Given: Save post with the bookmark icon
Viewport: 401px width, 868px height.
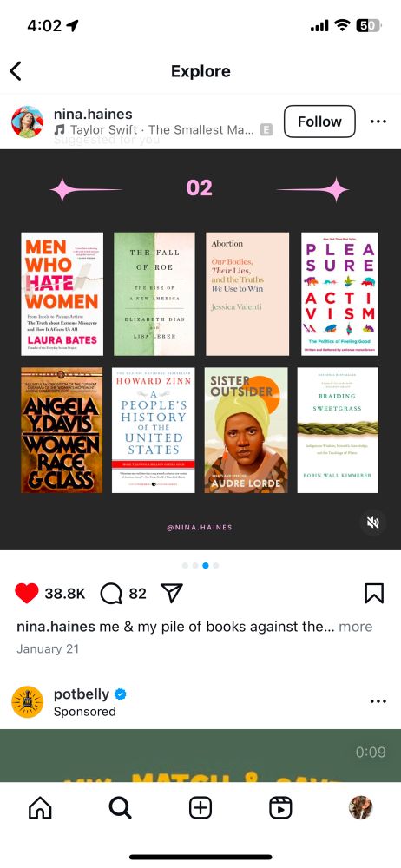Looking at the screenshot, I should point(374,594).
